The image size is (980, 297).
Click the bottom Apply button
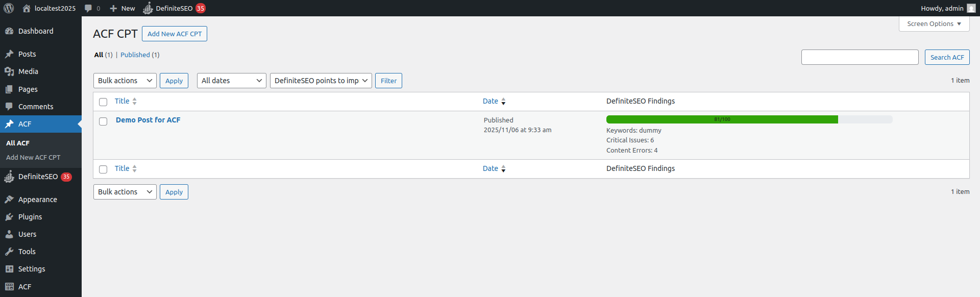pyautogui.click(x=174, y=192)
